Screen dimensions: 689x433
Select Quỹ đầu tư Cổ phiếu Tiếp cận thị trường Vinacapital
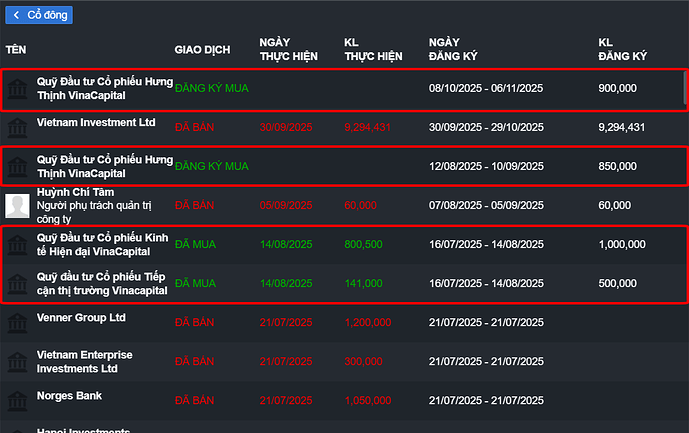[x=102, y=284]
